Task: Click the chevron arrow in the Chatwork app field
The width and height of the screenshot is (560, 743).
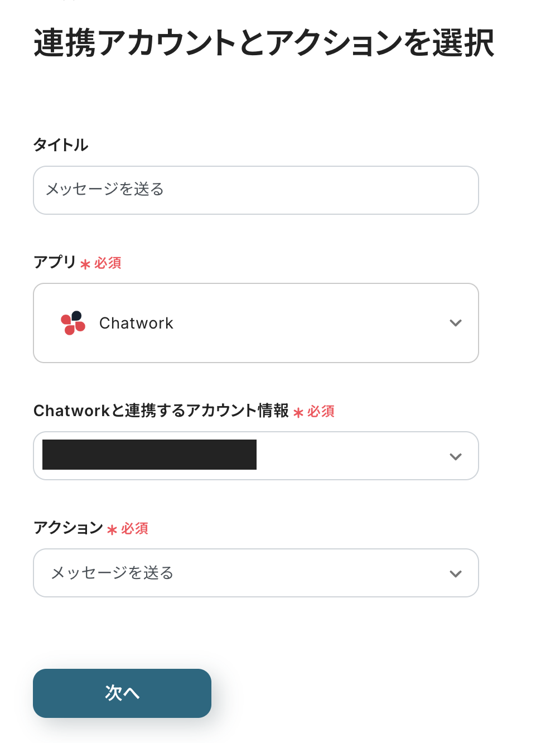Action: click(456, 323)
